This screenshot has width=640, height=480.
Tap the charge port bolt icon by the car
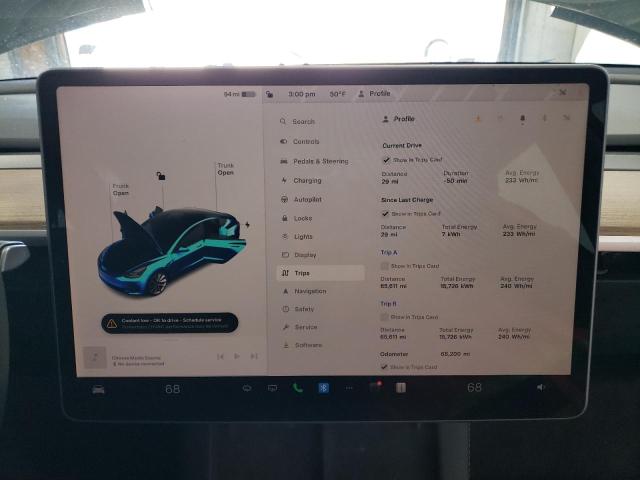point(247,224)
